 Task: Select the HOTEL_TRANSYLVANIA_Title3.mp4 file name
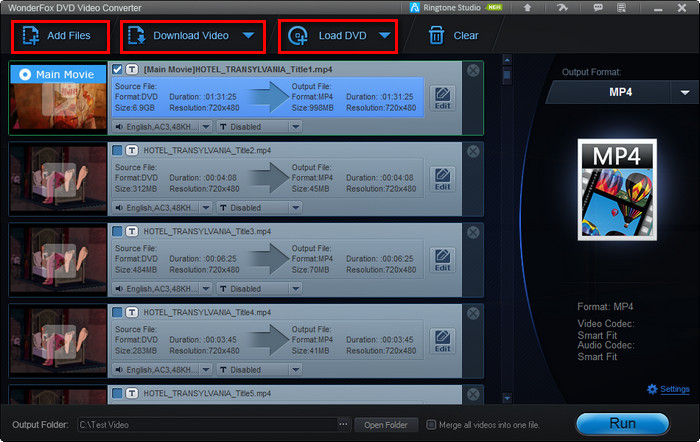tap(207, 231)
